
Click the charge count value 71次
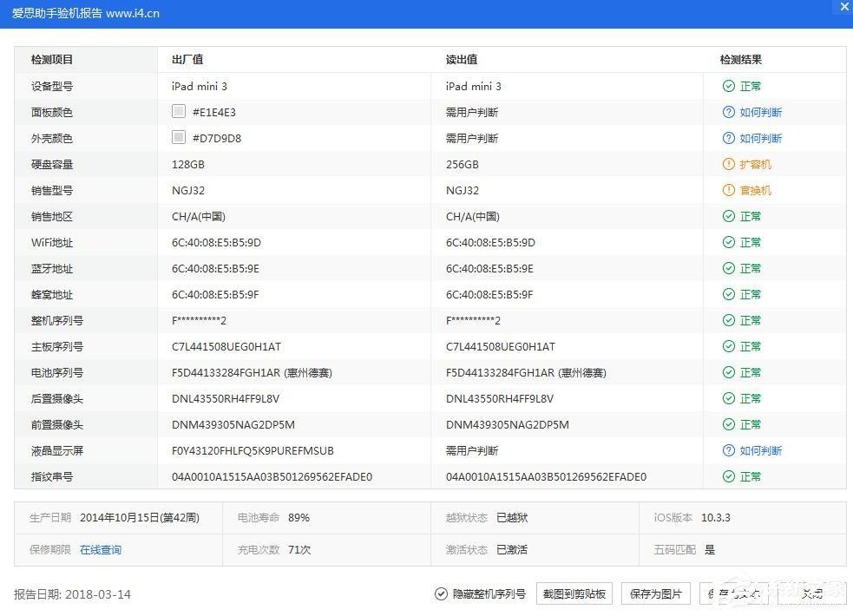[299, 550]
